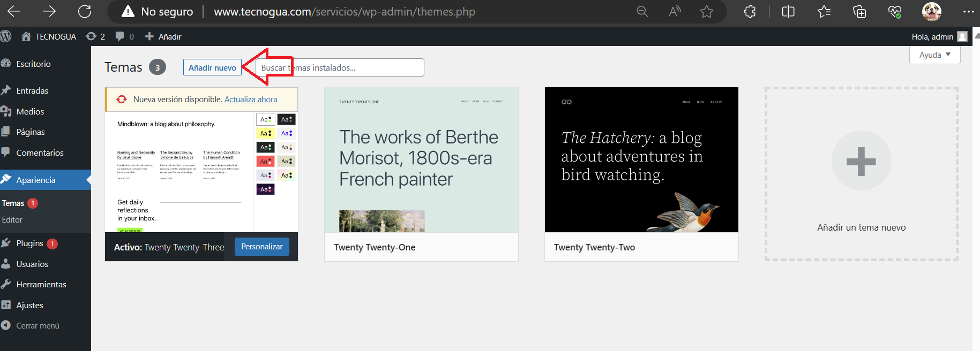This screenshot has height=351, width=980.
Task: Click the address bar URL
Action: point(345,12)
